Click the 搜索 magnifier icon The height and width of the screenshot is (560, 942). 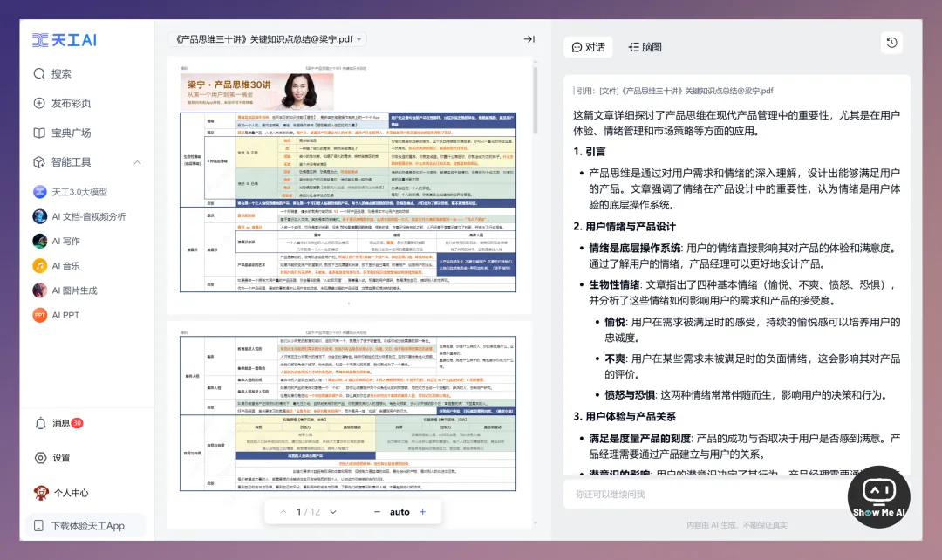coord(39,74)
